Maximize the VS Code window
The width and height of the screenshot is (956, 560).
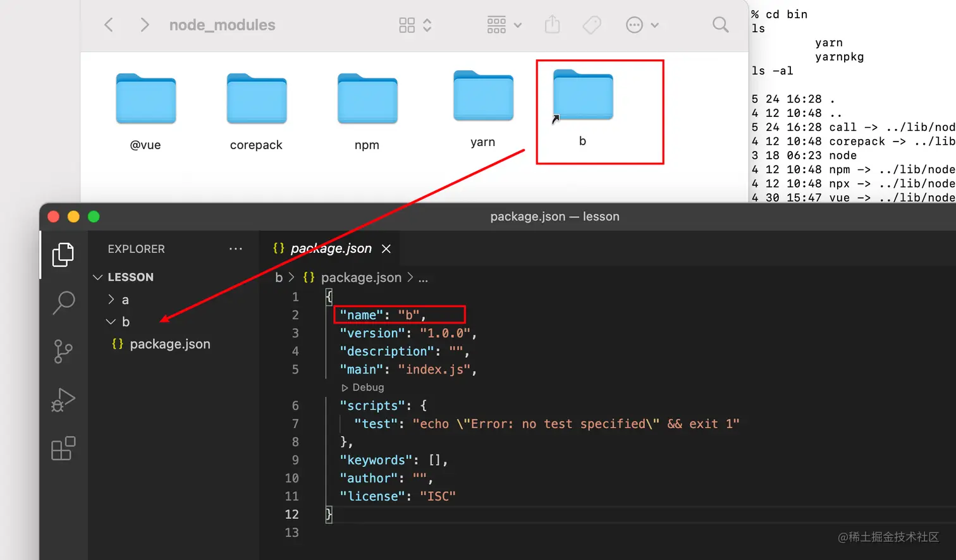pyautogui.click(x=94, y=217)
